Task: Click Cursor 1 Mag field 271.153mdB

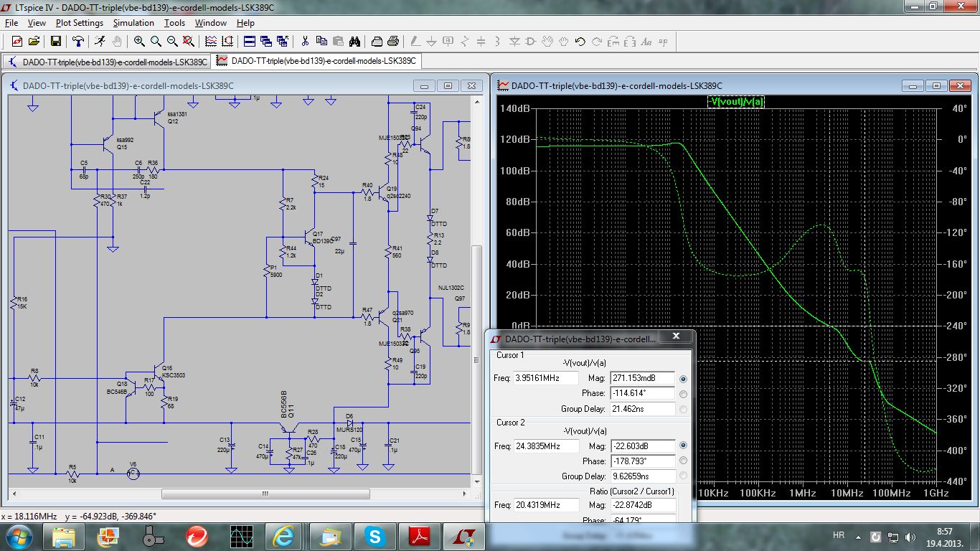Action: (642, 378)
